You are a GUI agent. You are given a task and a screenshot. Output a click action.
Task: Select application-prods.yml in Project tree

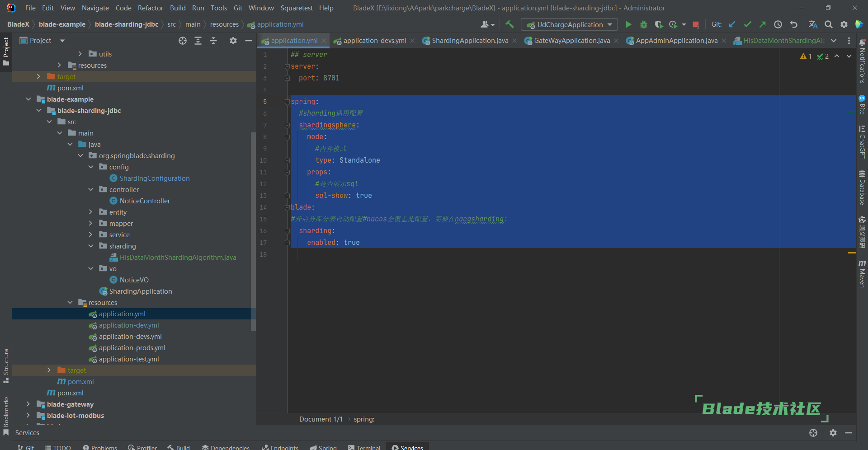[132, 347]
